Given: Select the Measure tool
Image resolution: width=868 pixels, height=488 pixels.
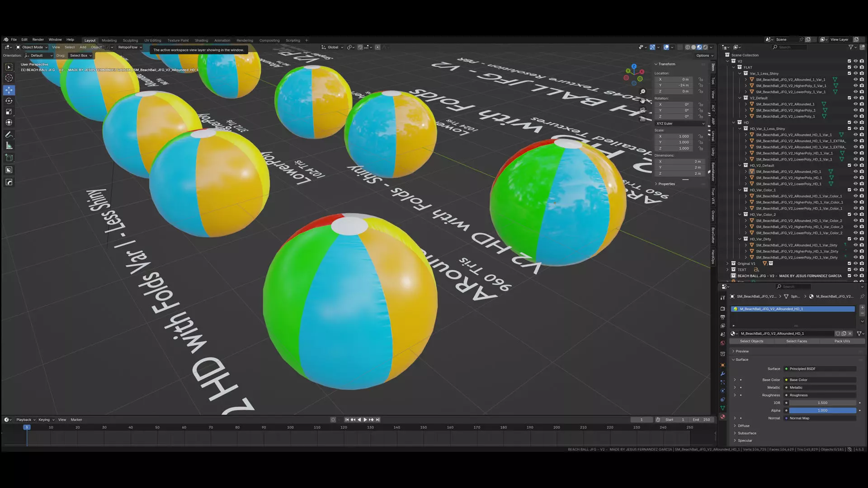Looking at the screenshot, I should [x=9, y=145].
